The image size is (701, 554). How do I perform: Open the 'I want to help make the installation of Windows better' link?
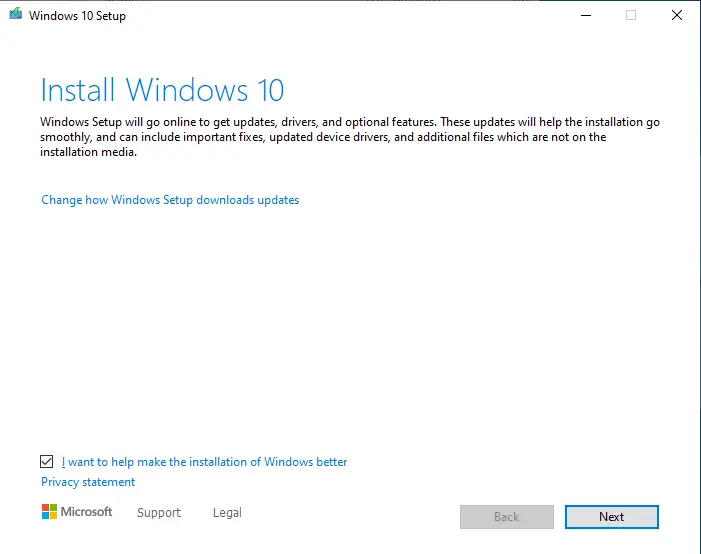[x=204, y=462]
